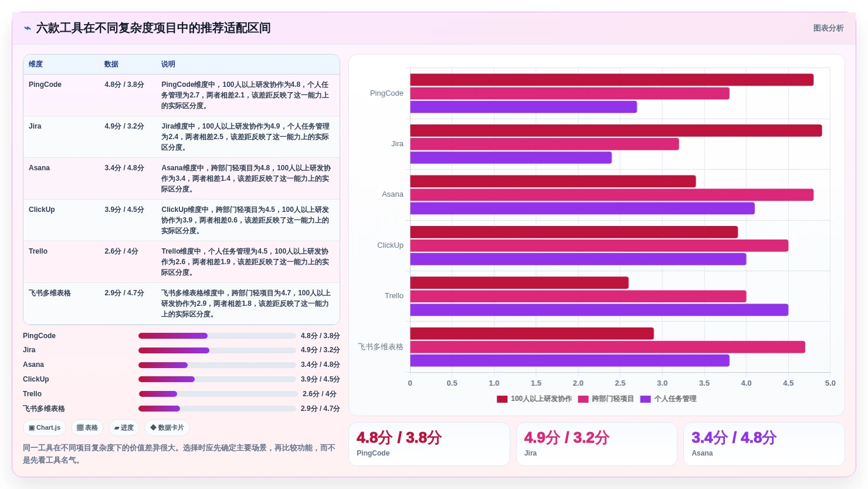Select the Trello table row name
868x489 pixels.
pos(38,251)
